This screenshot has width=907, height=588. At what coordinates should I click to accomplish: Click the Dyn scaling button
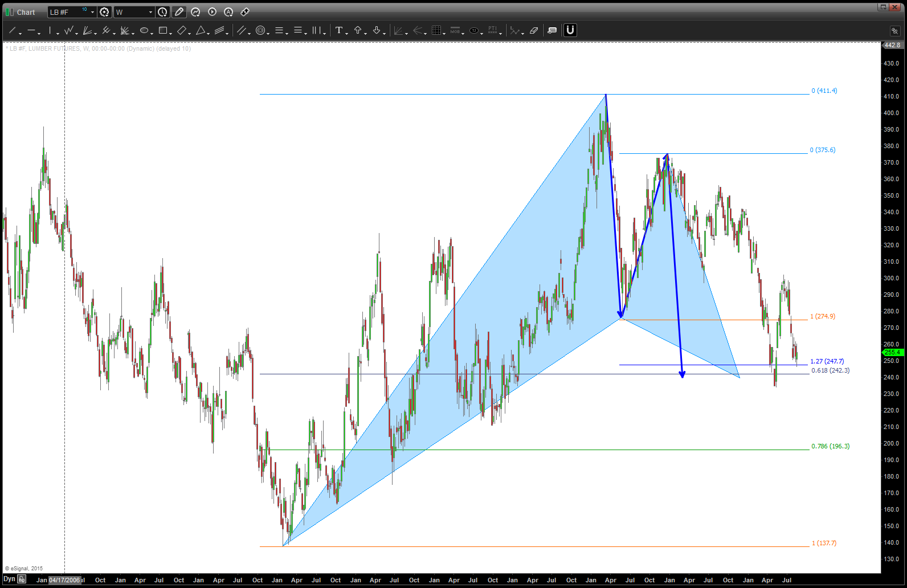click(9, 579)
